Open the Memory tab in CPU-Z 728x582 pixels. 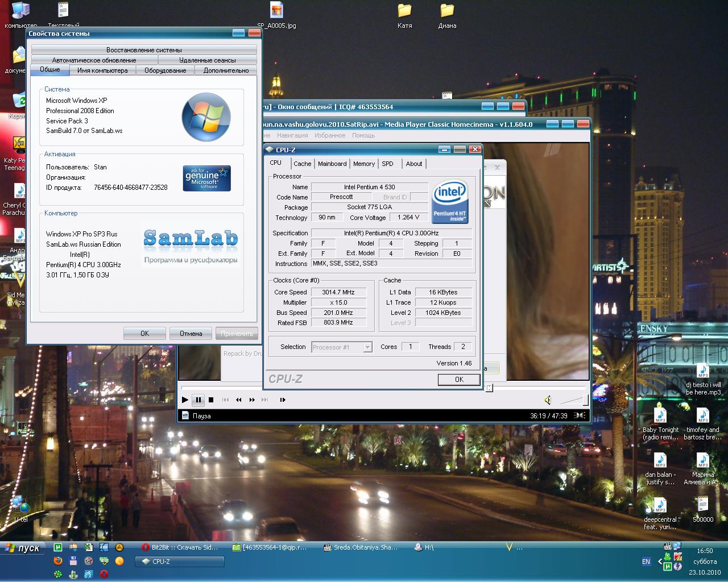pyautogui.click(x=364, y=164)
